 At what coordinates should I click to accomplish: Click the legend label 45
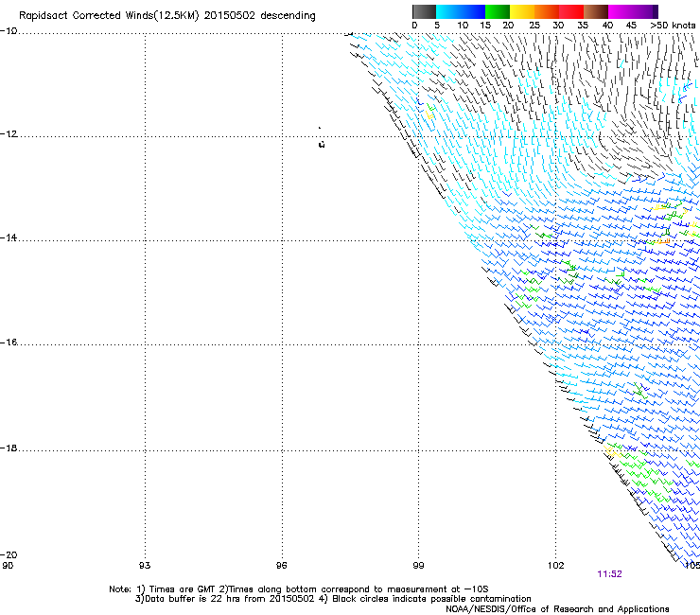[x=631, y=26]
